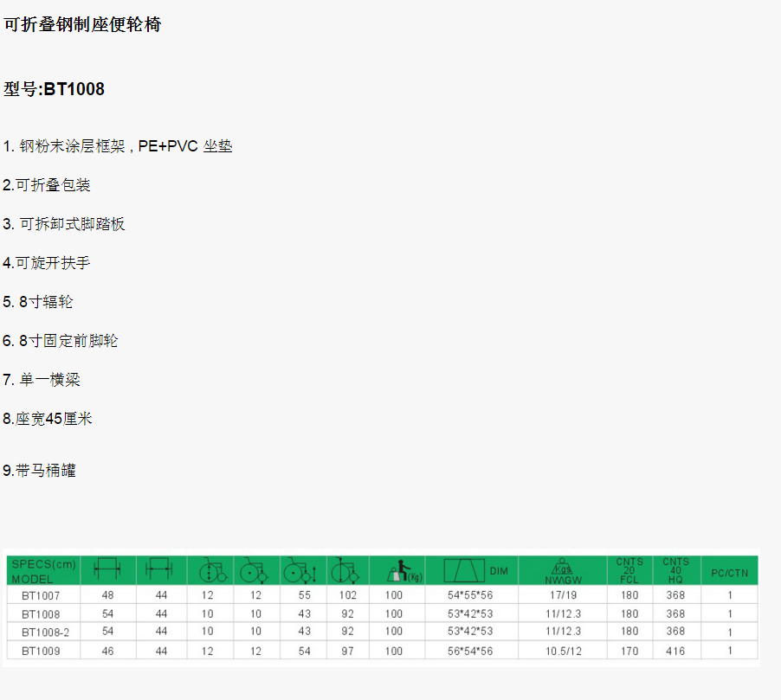The image size is (781, 700).
Task: Select feature line 6. 8寸固定前脚轮
Action: coord(61,341)
